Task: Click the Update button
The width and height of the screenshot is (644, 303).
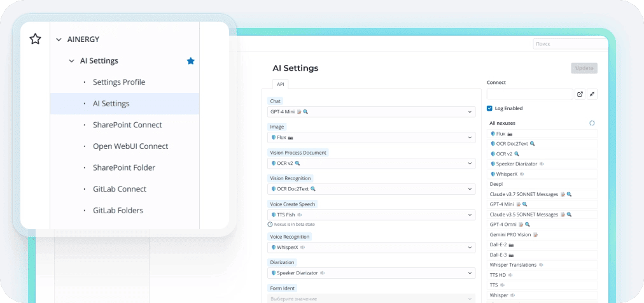Action: (584, 68)
